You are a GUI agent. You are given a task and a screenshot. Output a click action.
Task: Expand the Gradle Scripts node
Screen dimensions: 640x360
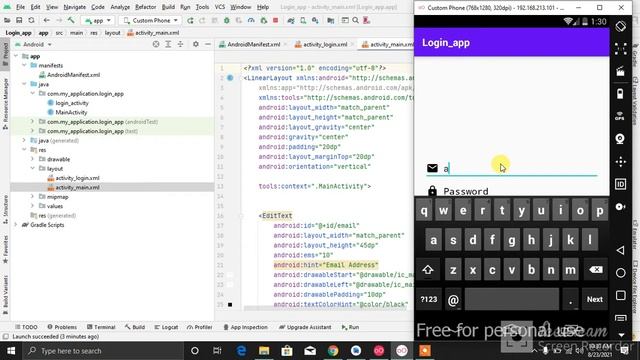[16, 225]
